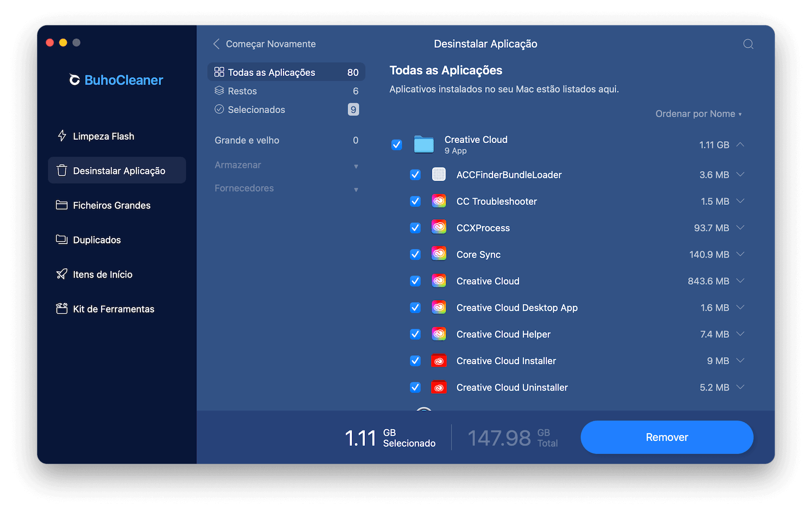Uncheck Creative Cloud Helper checkbox

[415, 334]
